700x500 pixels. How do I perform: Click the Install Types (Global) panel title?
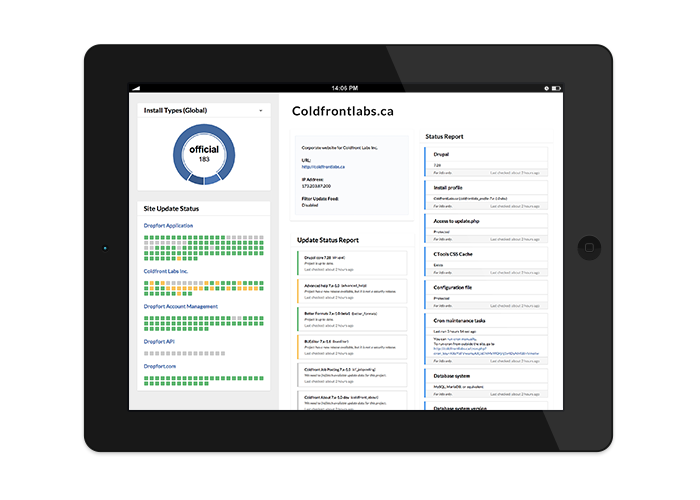175,111
